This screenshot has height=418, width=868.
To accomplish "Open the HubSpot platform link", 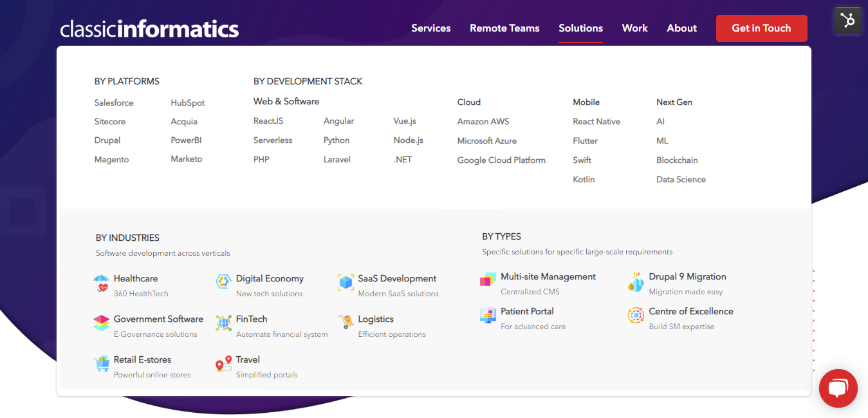I will pyautogui.click(x=188, y=103).
